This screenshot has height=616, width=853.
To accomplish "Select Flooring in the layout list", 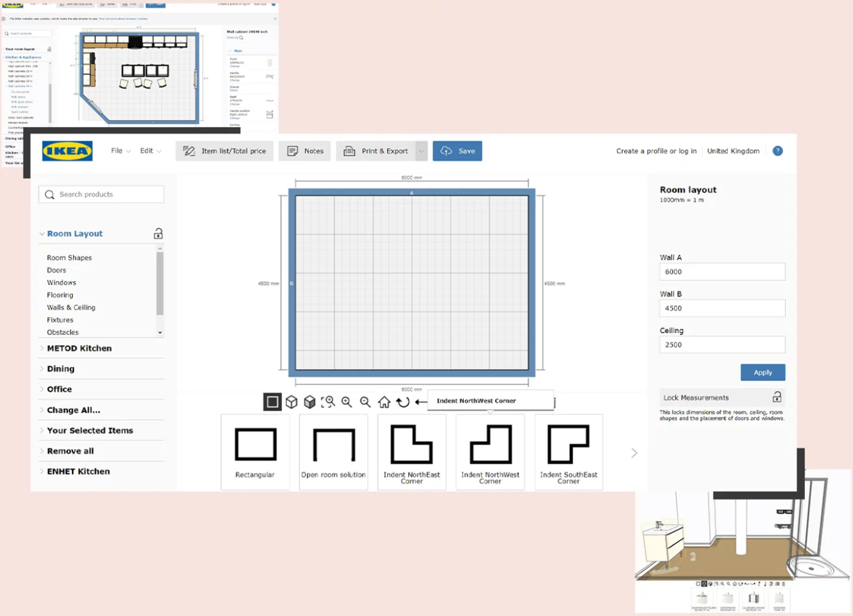I will point(60,295).
